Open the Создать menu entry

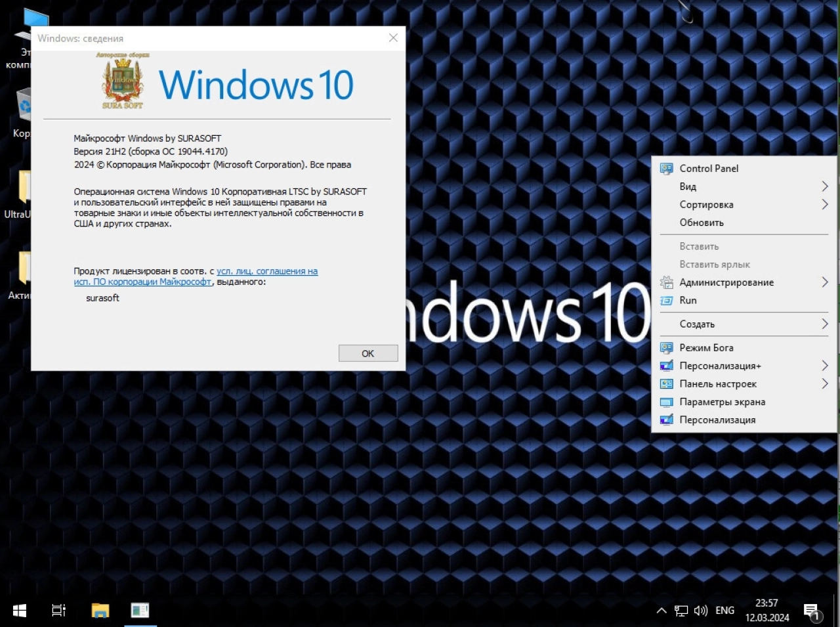[x=744, y=324]
